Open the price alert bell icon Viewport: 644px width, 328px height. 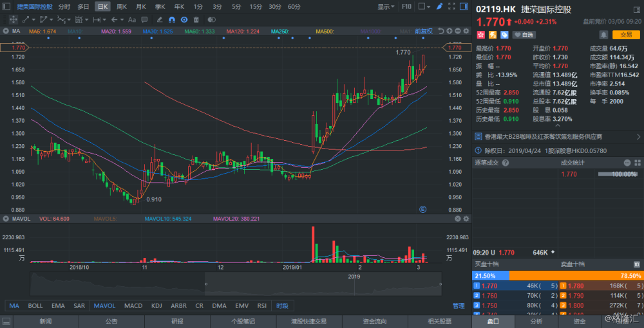(x=602, y=34)
